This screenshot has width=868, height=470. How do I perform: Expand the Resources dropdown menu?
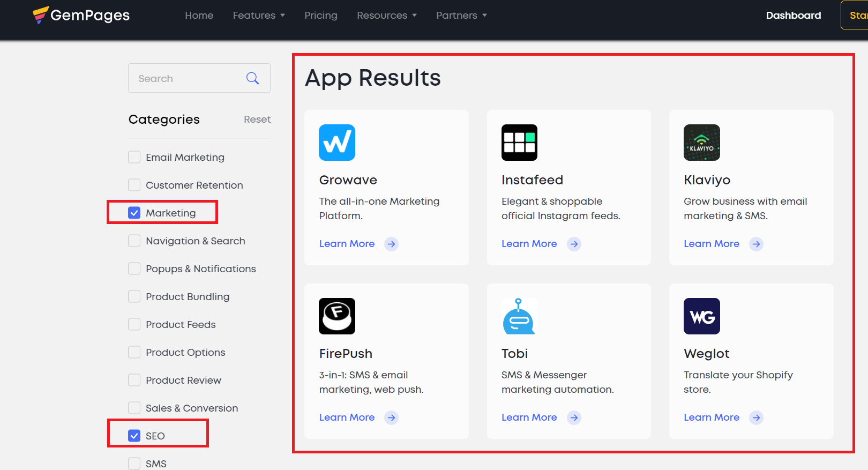[387, 16]
